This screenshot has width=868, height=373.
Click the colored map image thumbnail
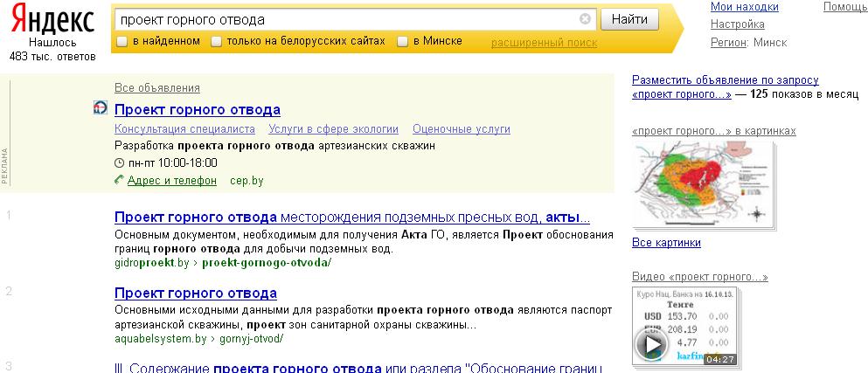tap(702, 183)
